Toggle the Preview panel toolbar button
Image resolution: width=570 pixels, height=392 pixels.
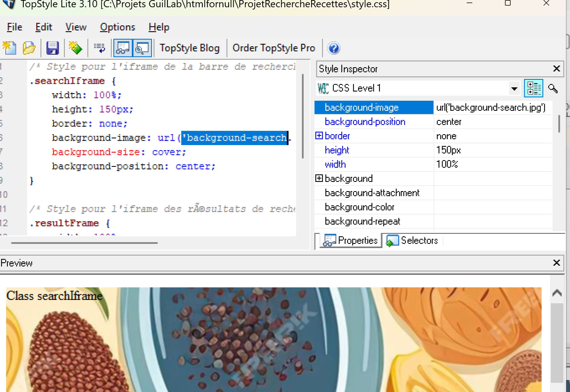pyautogui.click(x=142, y=48)
